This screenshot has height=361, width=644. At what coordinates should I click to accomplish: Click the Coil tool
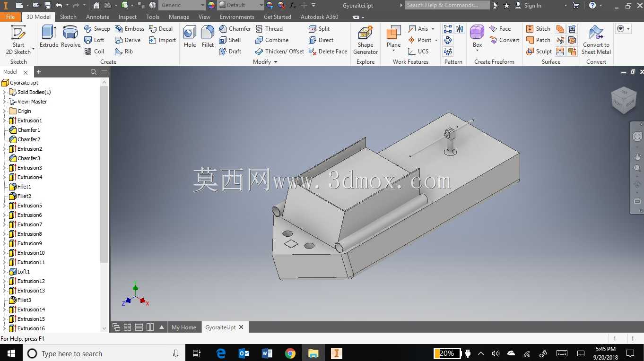pyautogui.click(x=94, y=52)
